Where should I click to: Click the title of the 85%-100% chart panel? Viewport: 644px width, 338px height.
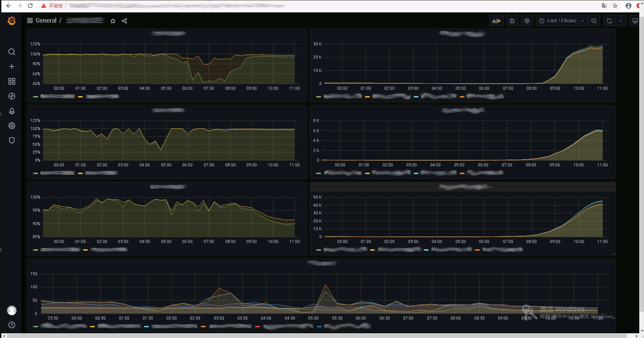(168, 187)
